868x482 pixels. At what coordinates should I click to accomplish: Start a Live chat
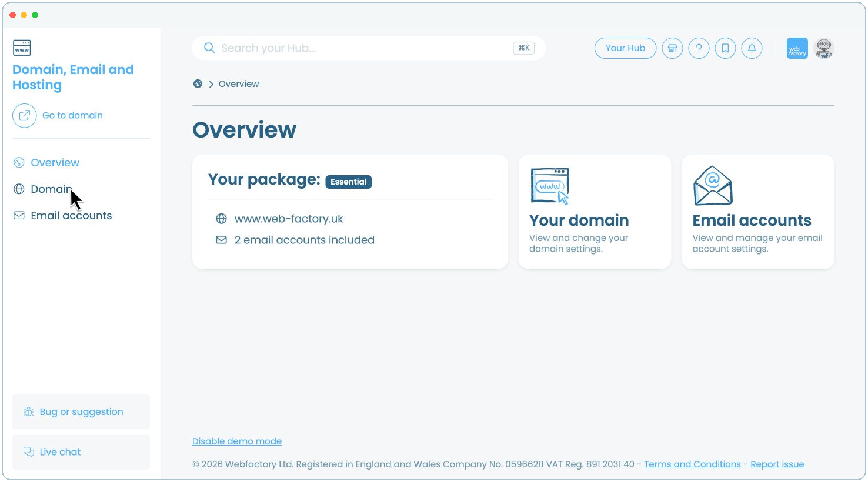(x=81, y=452)
